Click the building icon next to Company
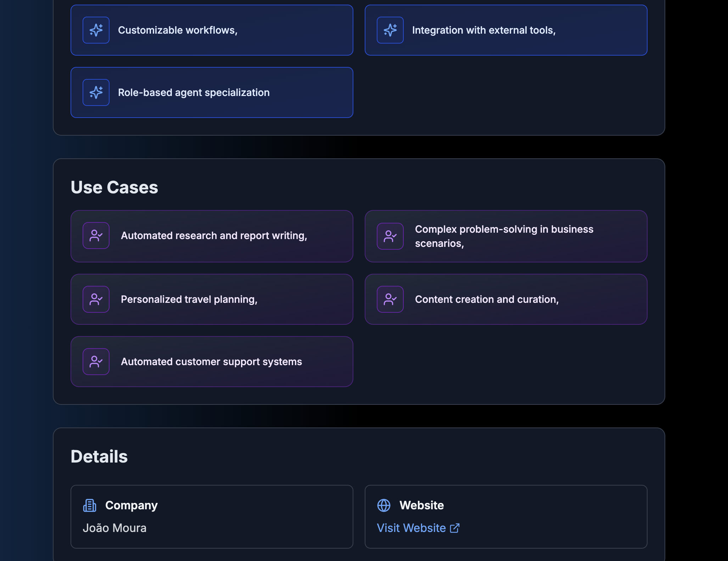The height and width of the screenshot is (561, 728). [x=90, y=505]
